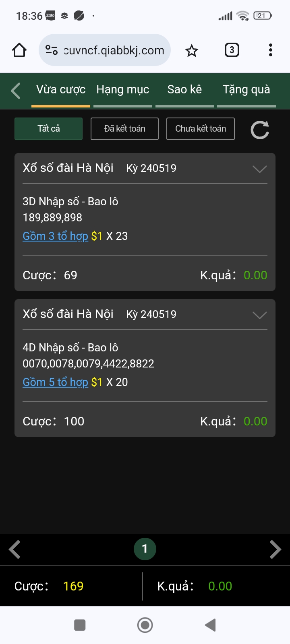Filter by "Chưa kết toán"
Screen dimensions: 290x644
201,129
